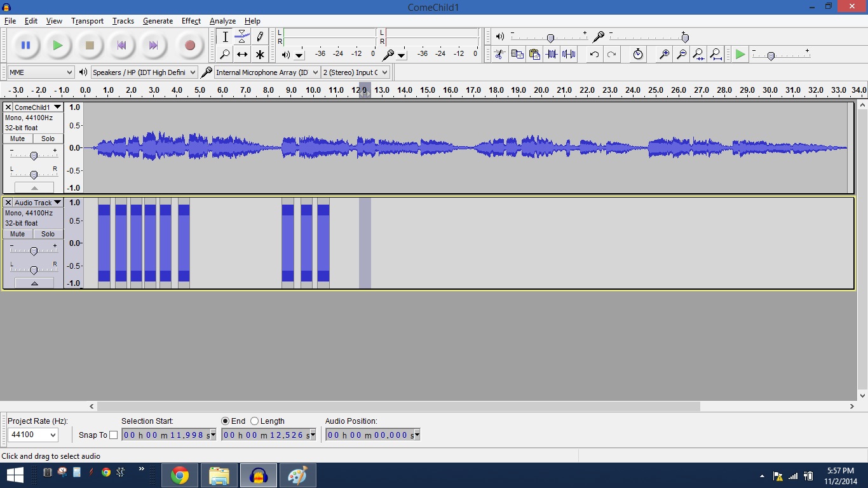
Task: Start playback with the green Play button
Action: (x=58, y=45)
